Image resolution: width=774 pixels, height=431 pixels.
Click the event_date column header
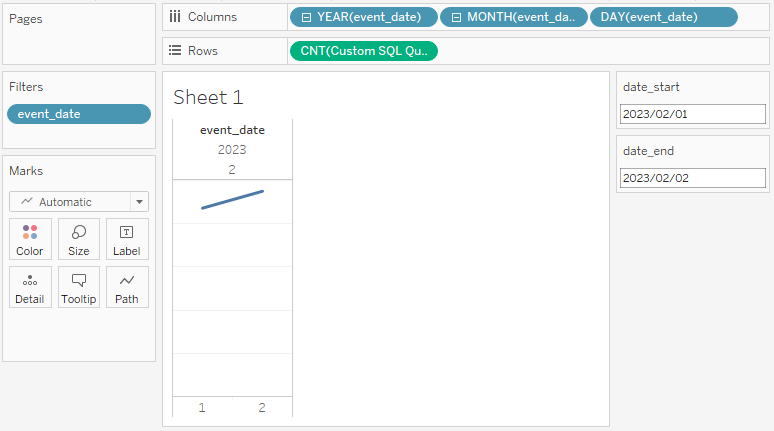click(232, 130)
